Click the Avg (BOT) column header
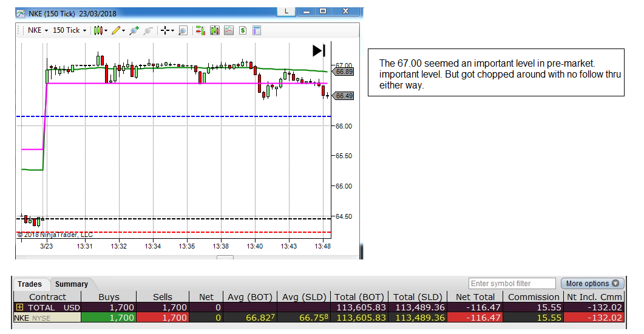 (249, 296)
